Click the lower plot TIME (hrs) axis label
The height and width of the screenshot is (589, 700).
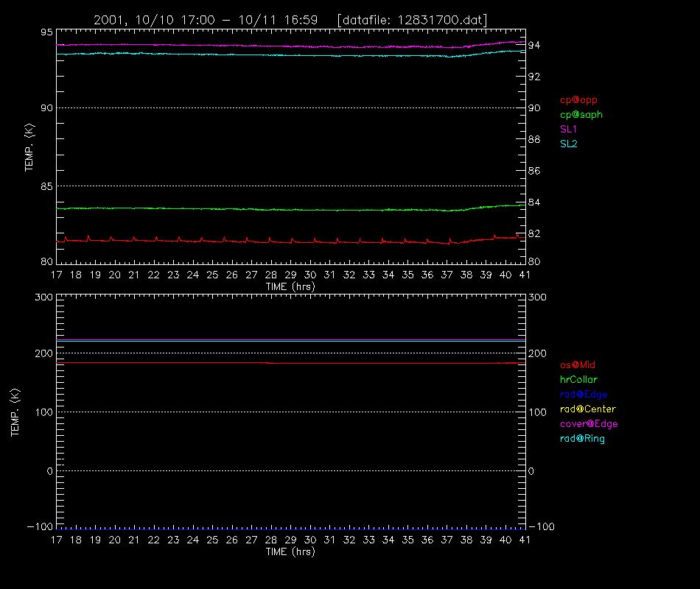(x=290, y=551)
